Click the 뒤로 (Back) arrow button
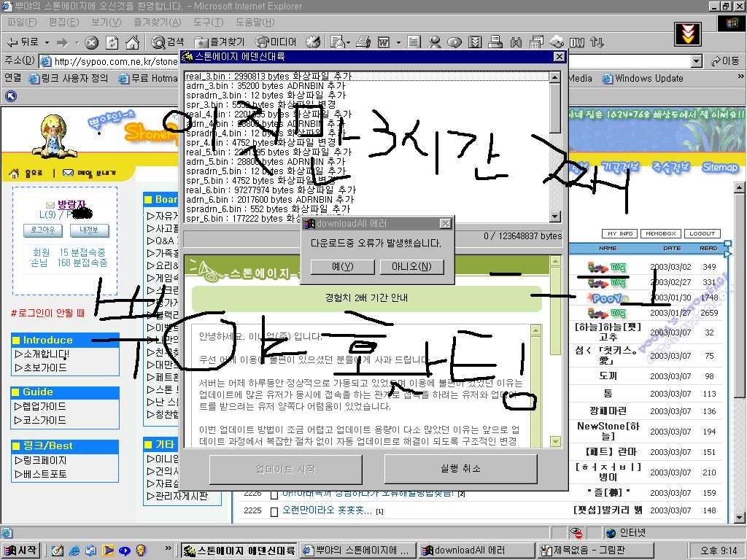This screenshot has width=747, height=560. point(23,42)
